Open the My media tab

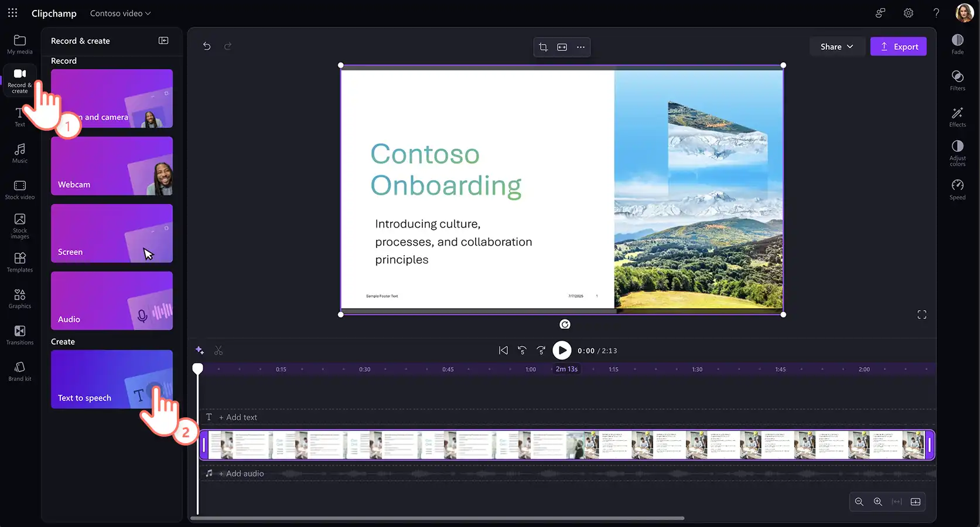coord(19,45)
